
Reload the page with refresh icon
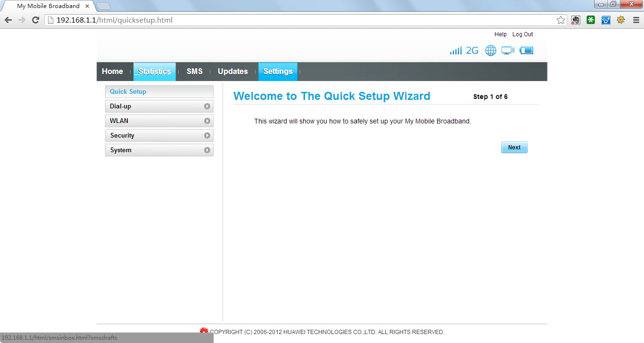[x=35, y=20]
